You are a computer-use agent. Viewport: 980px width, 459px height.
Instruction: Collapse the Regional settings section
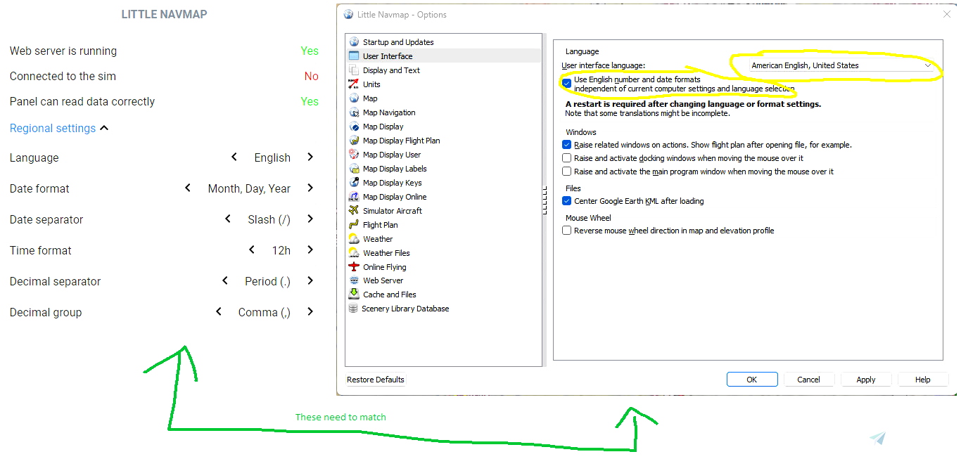59,128
